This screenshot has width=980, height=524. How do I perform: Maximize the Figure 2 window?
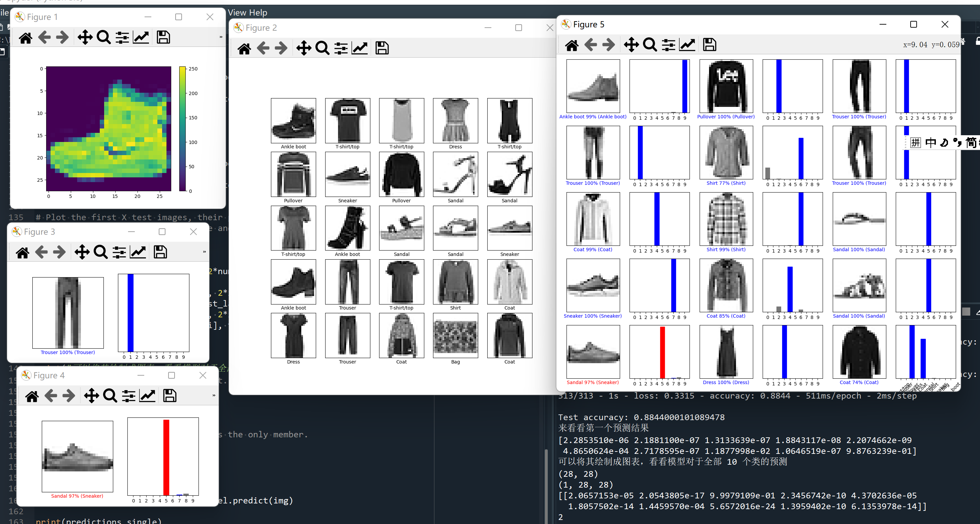pos(518,28)
